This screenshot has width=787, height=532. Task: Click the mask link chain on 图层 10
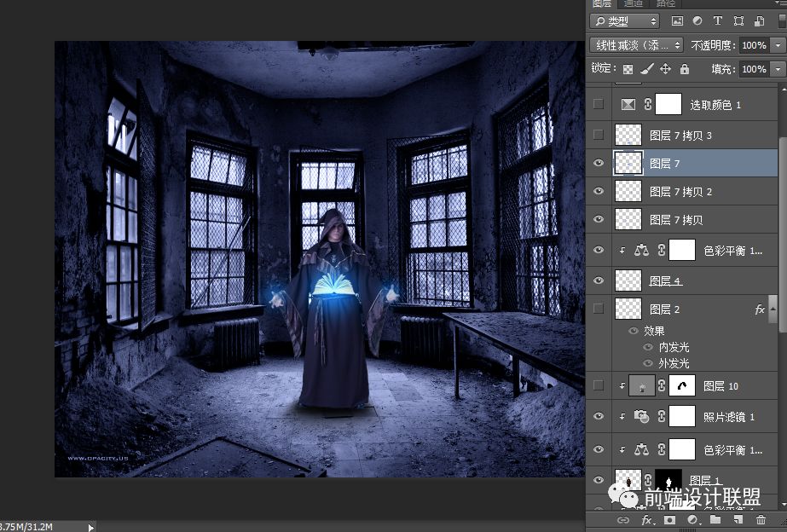(662, 385)
